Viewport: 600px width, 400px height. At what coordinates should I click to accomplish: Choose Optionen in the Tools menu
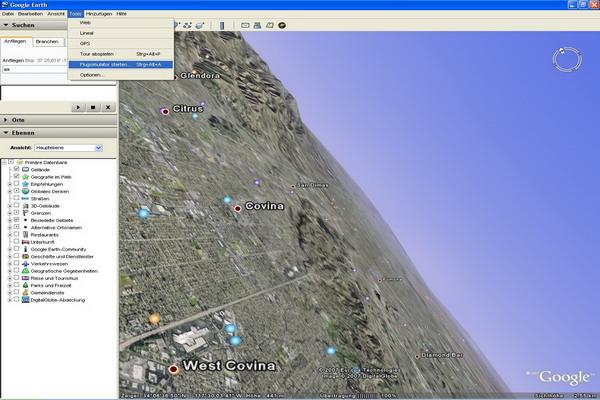(x=121, y=75)
